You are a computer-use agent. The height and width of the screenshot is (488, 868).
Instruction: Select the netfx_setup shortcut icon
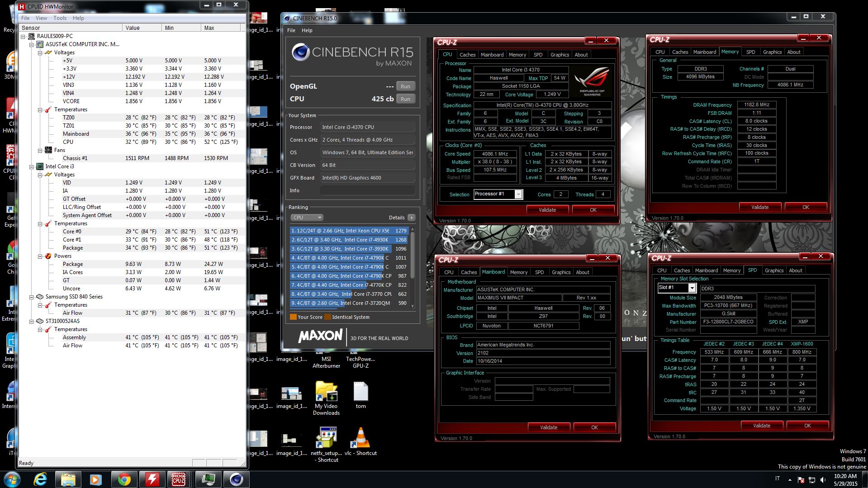pyautogui.click(x=326, y=438)
